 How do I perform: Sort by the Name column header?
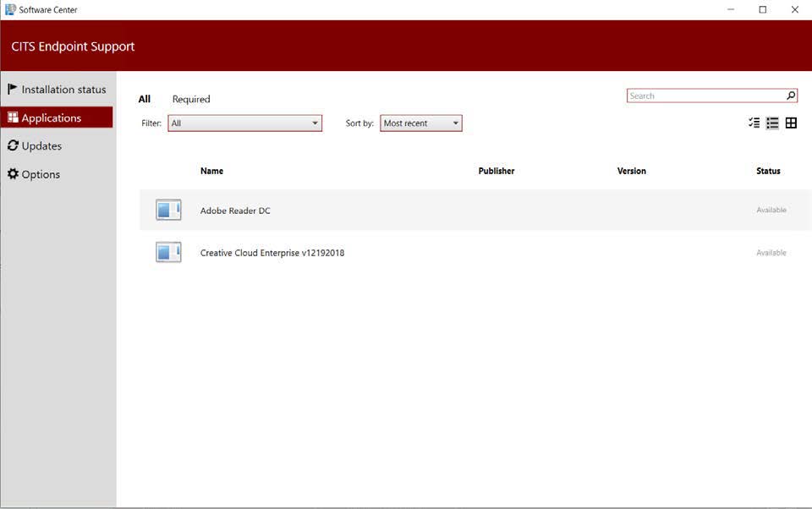[x=211, y=171]
